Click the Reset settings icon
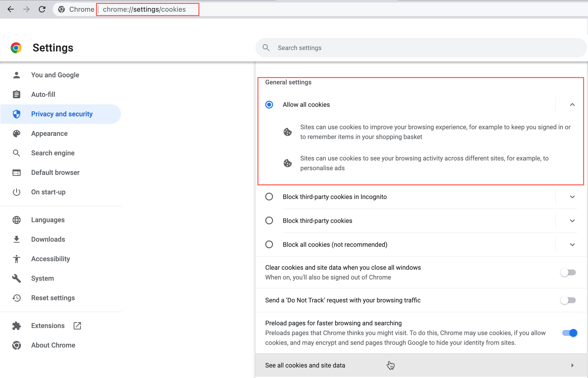588x378 pixels. point(16,298)
